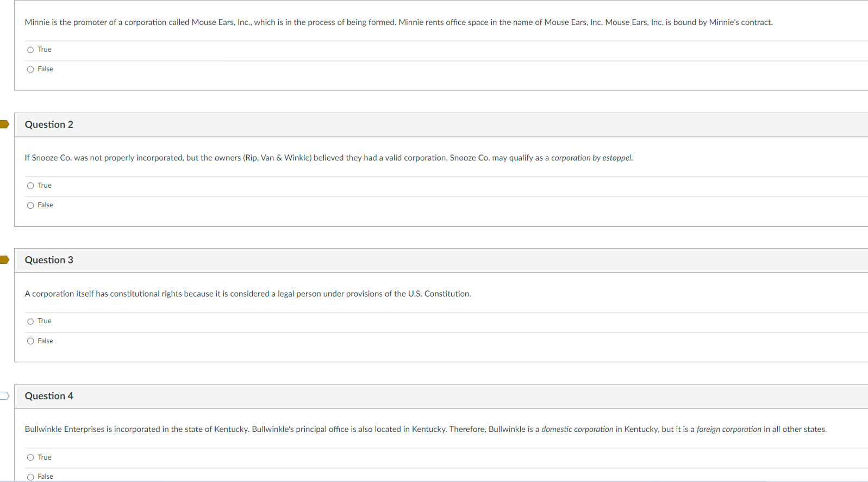Viewport: 868px width, 482px height.
Task: Click the foreign corporation italic text in Question 4
Action: (729, 429)
